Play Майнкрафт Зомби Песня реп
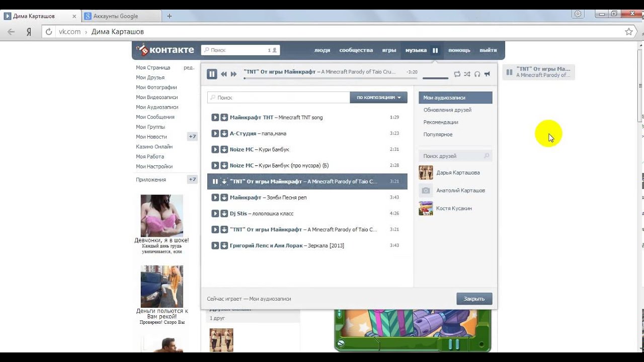644x362 pixels. tap(215, 198)
